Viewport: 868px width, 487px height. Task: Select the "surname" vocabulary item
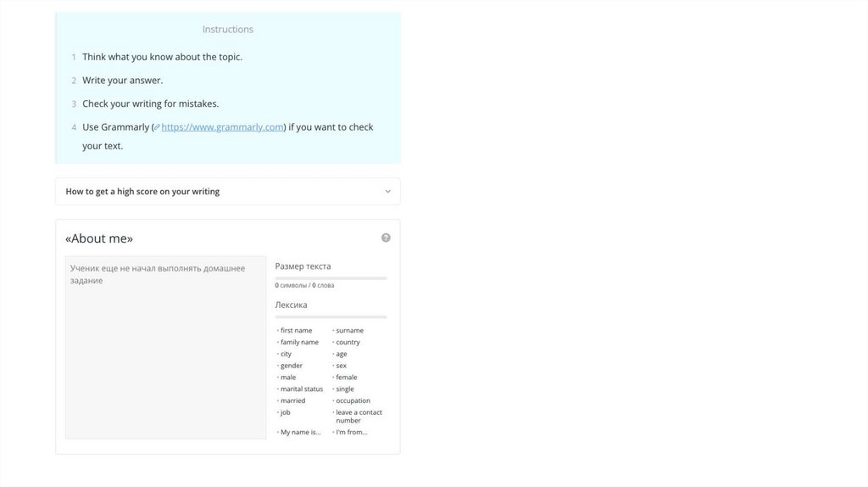[349, 330]
